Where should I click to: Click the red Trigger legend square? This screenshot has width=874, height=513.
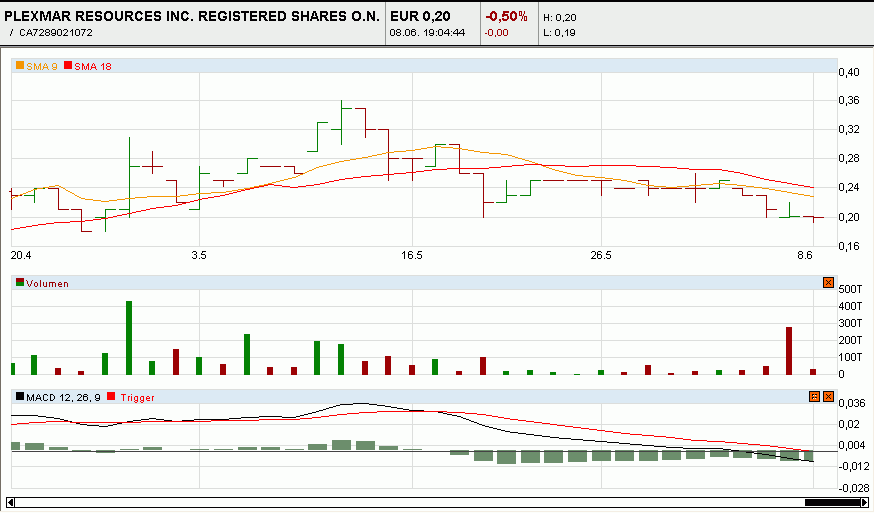(112, 397)
